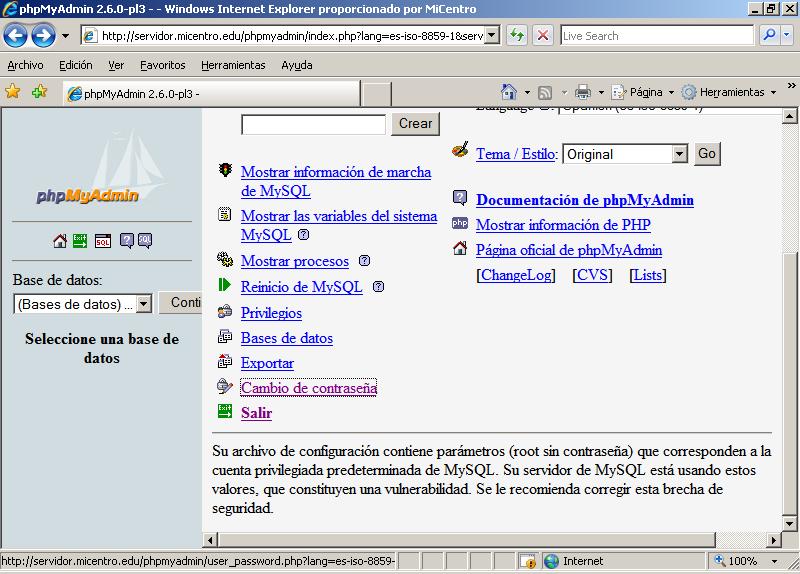Open the SQL query window icon
This screenshot has height=574, width=800.
point(103,240)
